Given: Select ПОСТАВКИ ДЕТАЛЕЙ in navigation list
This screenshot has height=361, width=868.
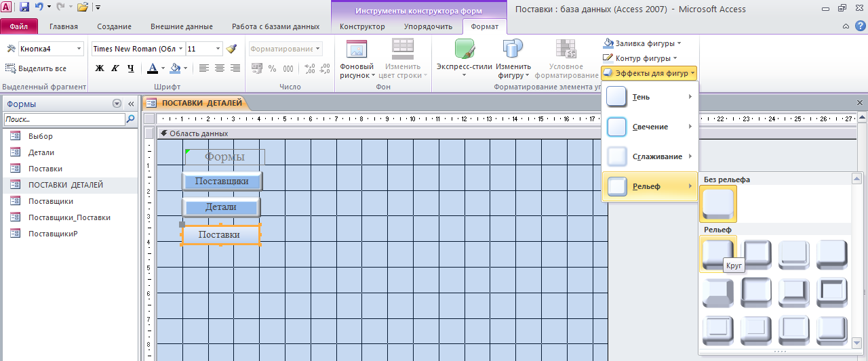Looking at the screenshot, I should click(68, 185).
